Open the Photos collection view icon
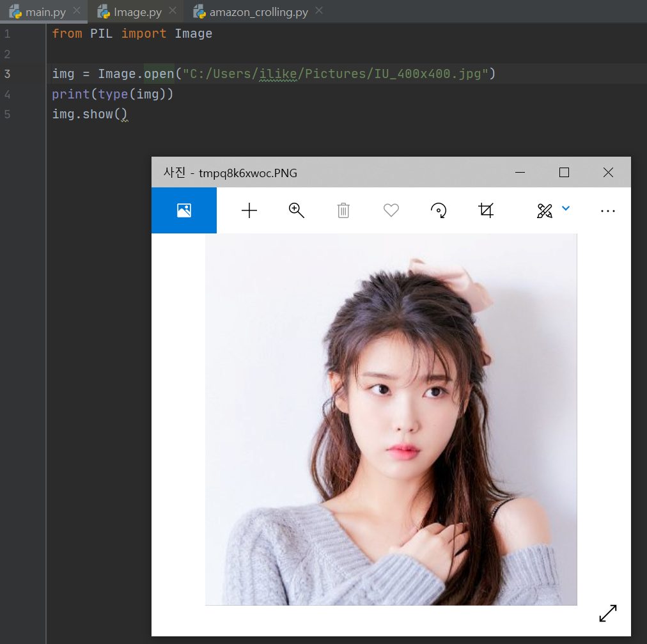This screenshot has width=647, height=644. [x=184, y=210]
